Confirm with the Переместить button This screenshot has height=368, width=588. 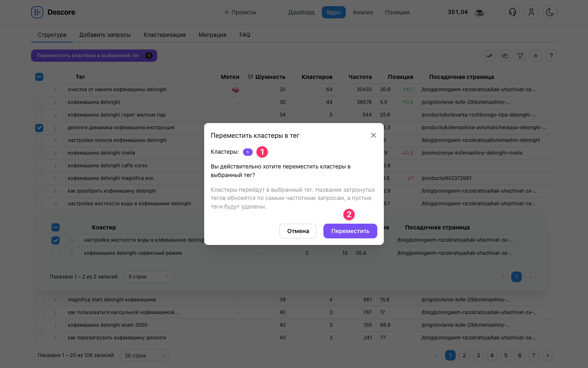point(350,231)
